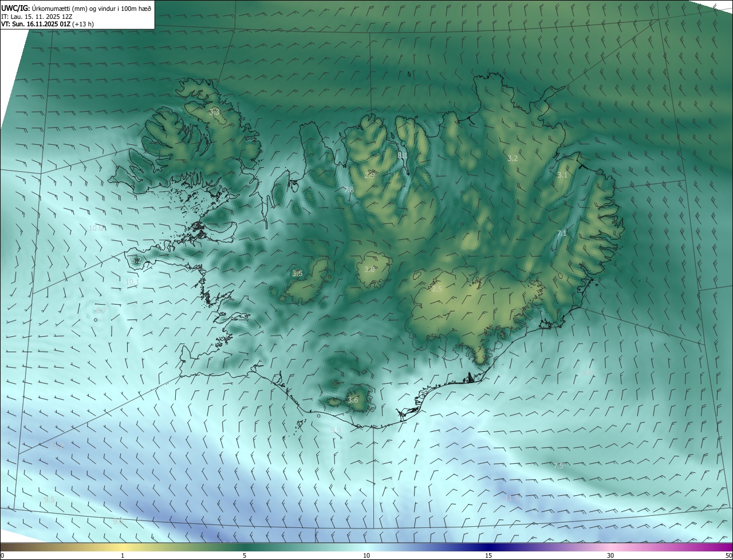Click the "7.8" value label on the map

pyautogui.click(x=348, y=190)
